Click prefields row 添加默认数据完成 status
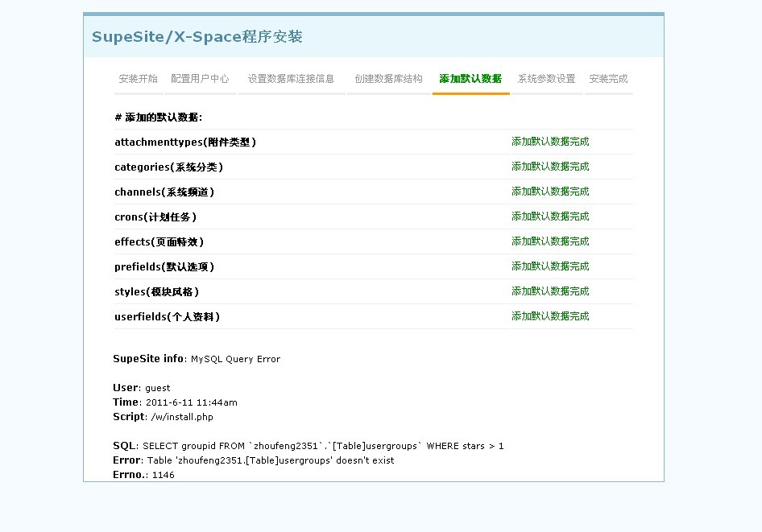The height and width of the screenshot is (532, 762). pyautogui.click(x=550, y=266)
